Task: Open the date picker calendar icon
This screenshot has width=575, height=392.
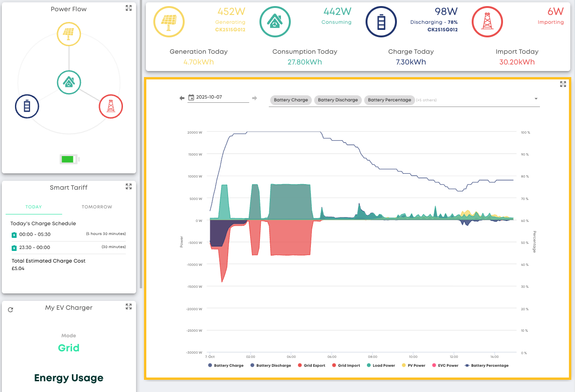Action: pyautogui.click(x=191, y=98)
